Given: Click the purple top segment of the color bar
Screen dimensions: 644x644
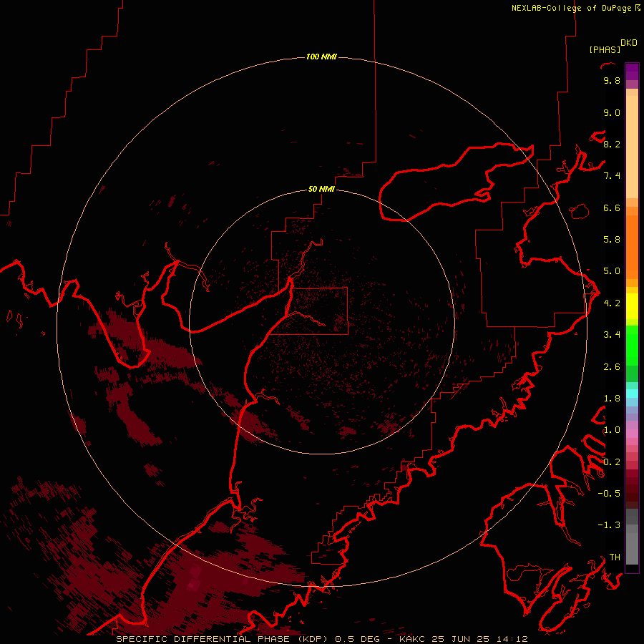Looking at the screenshot, I should [x=632, y=72].
